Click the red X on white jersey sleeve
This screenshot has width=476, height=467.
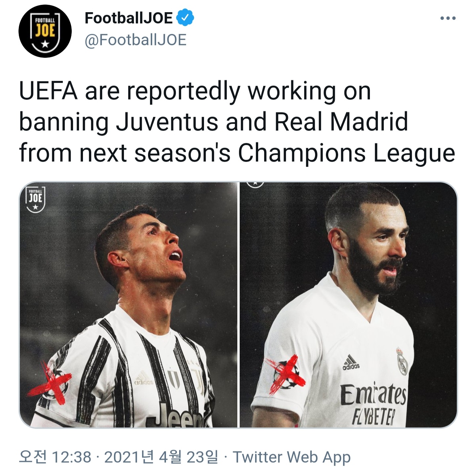tap(286, 375)
